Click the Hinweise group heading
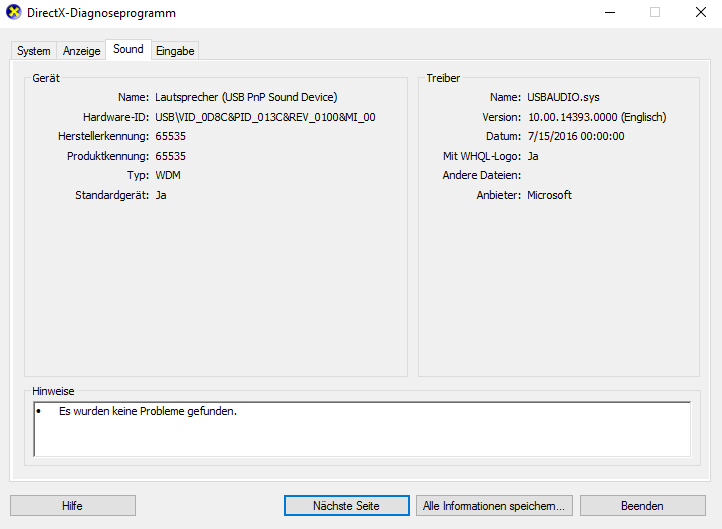722x529 pixels. (53, 391)
